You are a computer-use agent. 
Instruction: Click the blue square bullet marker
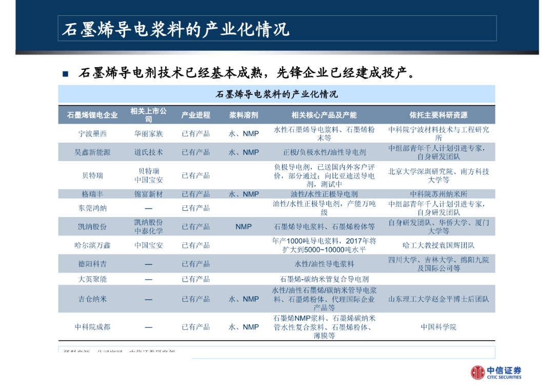coord(65,74)
